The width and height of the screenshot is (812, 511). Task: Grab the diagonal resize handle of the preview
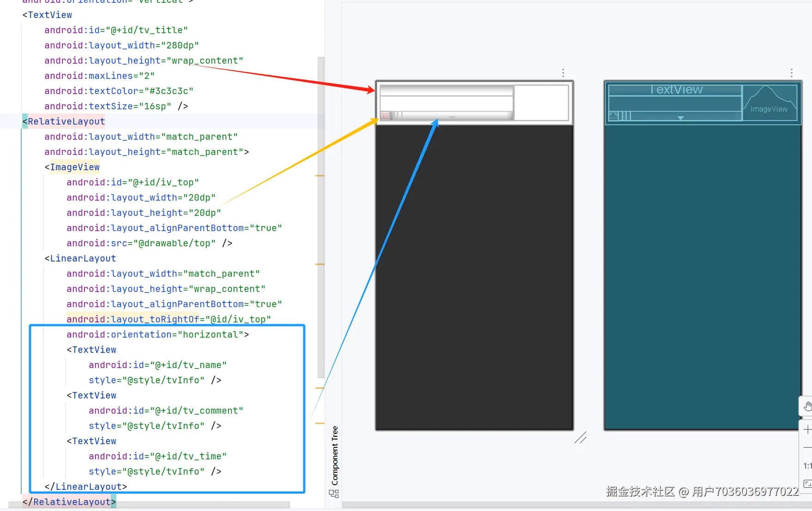point(580,437)
